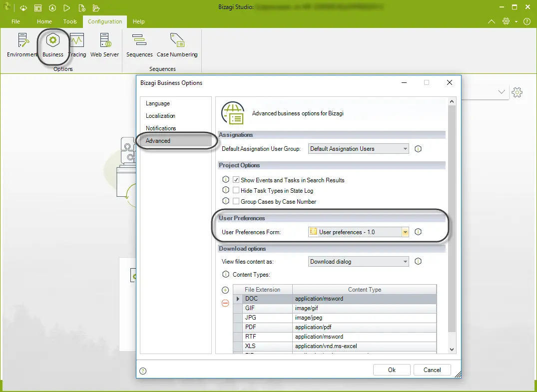Open the small arrow next to top gear
The image size is (537, 392).
(516, 21)
